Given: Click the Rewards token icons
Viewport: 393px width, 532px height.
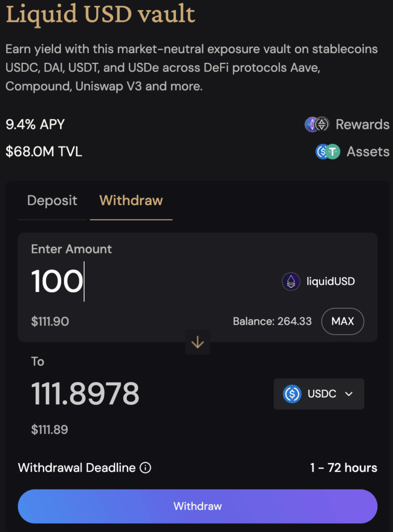Looking at the screenshot, I should point(317,124).
